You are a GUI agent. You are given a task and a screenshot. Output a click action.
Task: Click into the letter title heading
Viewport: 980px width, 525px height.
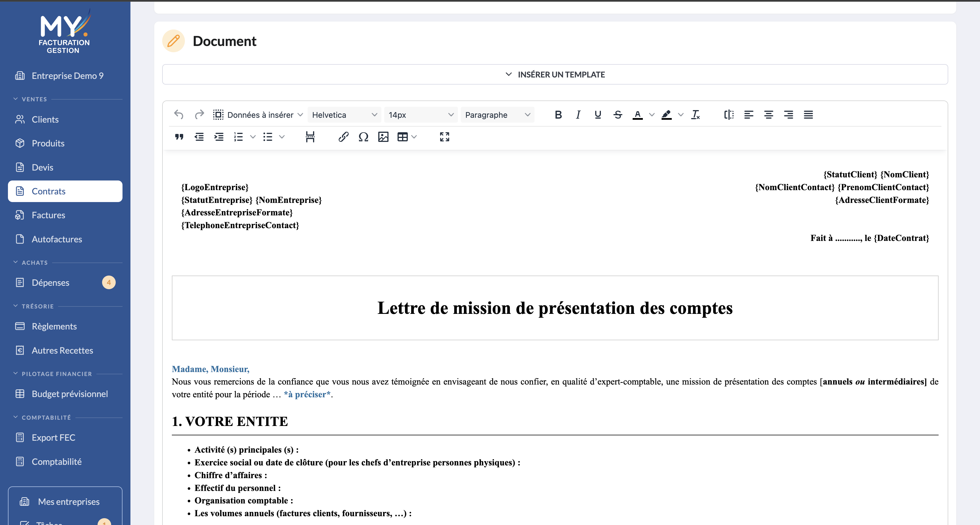[555, 308]
